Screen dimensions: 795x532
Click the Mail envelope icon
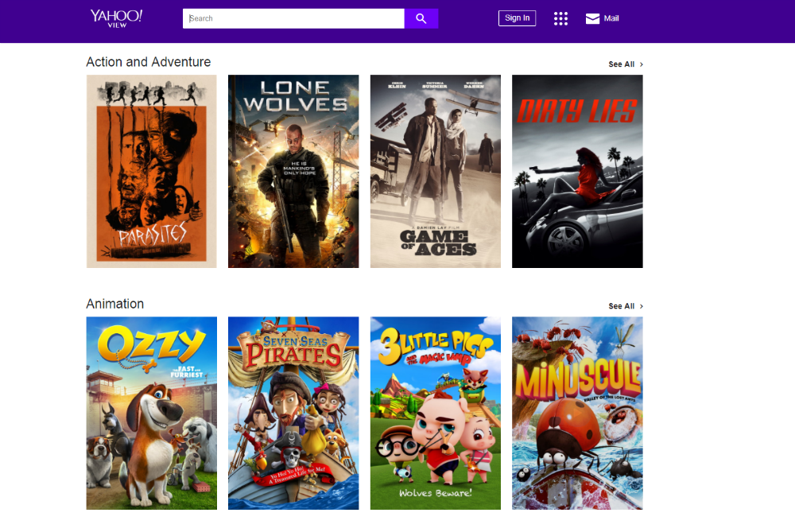click(x=592, y=18)
